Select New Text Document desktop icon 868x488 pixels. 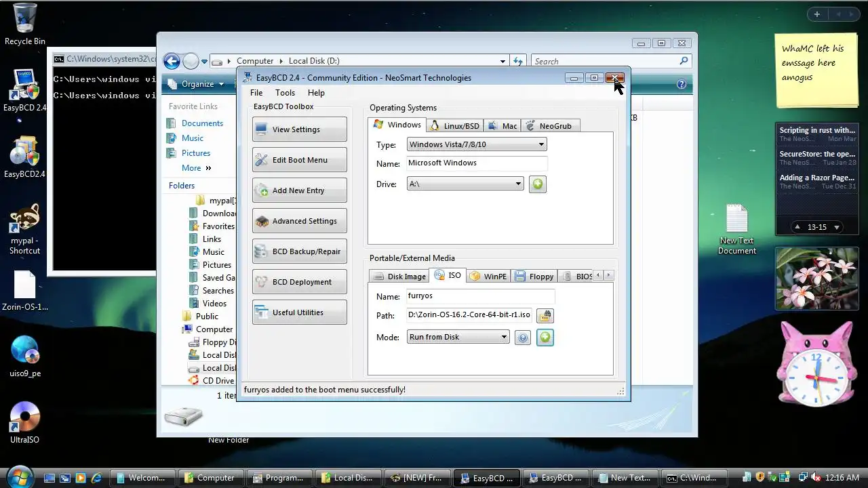tap(737, 229)
